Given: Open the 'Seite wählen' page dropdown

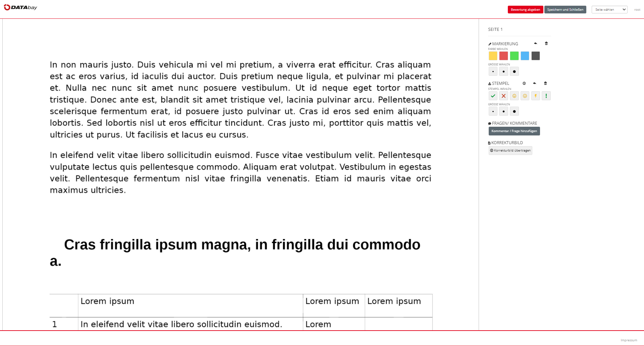Looking at the screenshot, I should 609,10.
